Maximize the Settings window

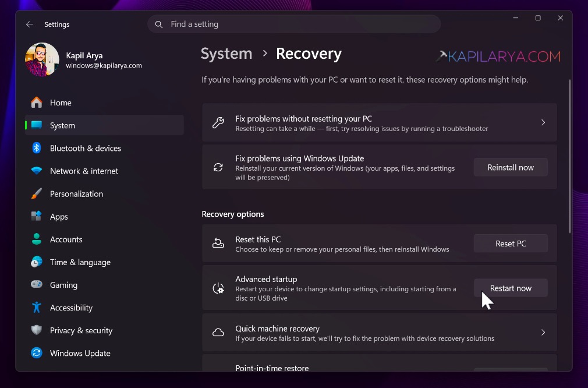coord(538,18)
